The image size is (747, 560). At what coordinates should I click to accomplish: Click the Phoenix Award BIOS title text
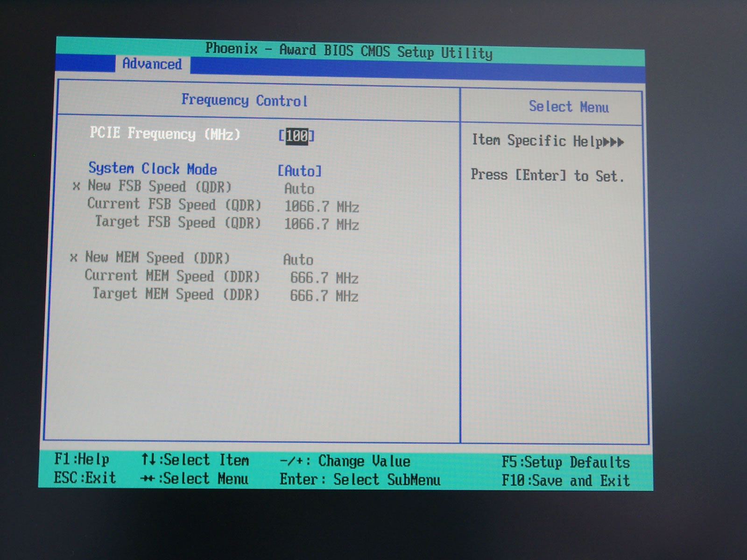click(x=349, y=50)
